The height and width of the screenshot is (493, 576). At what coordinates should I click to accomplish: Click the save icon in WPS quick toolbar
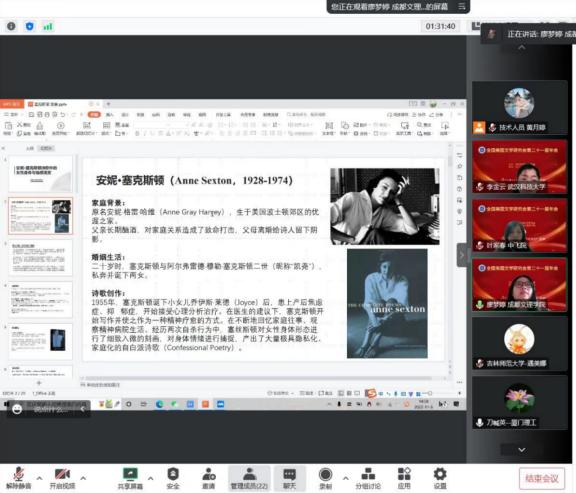[32, 115]
